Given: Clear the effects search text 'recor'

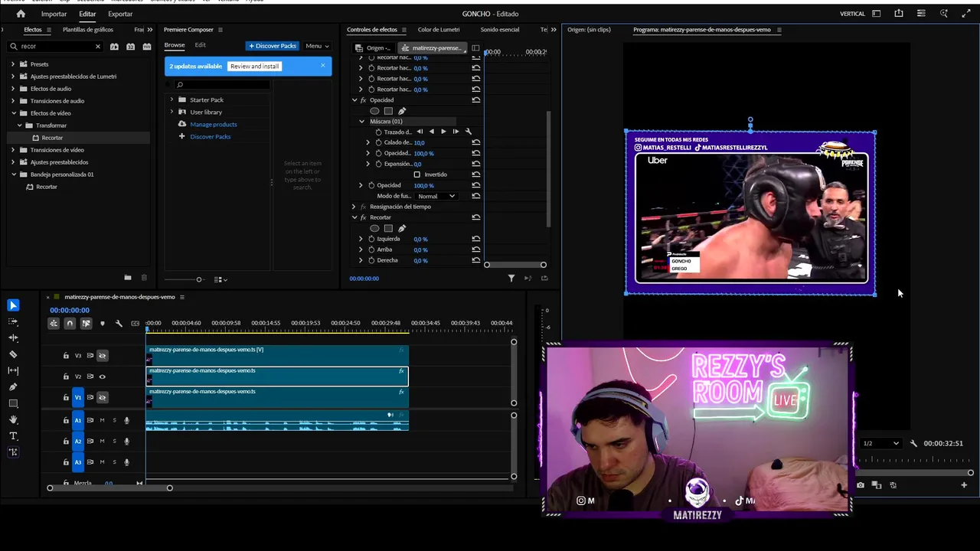Looking at the screenshot, I should point(97,47).
